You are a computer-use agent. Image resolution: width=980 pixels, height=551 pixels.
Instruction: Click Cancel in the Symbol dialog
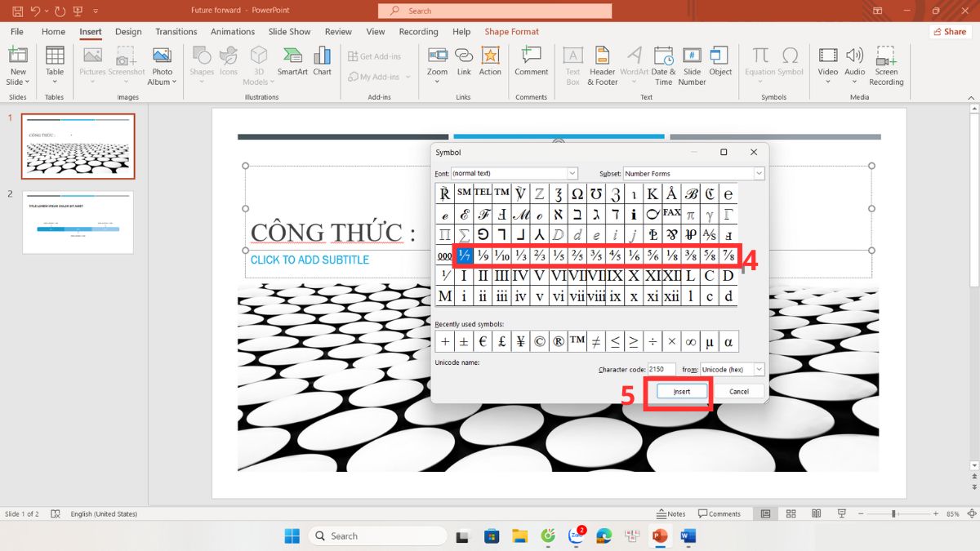click(739, 392)
